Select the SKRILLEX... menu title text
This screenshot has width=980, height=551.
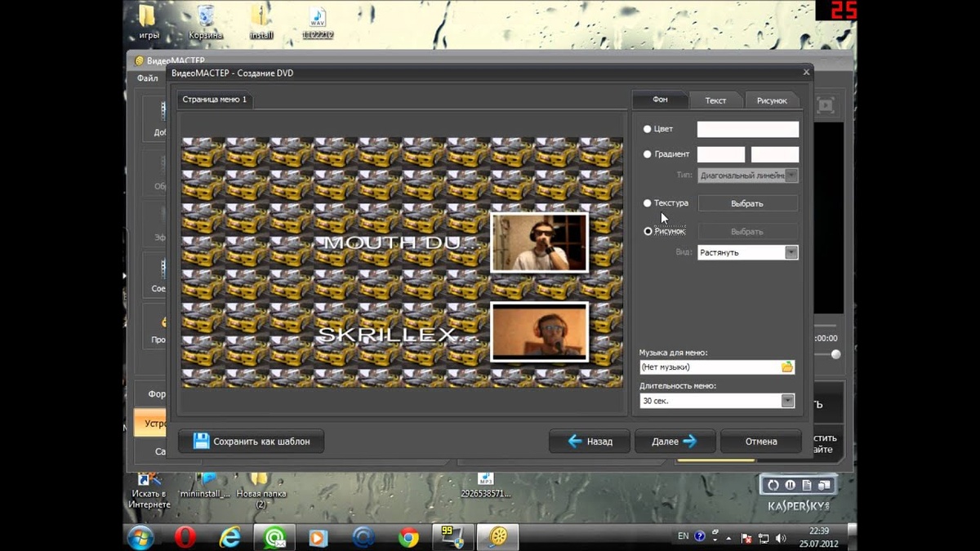click(x=398, y=335)
